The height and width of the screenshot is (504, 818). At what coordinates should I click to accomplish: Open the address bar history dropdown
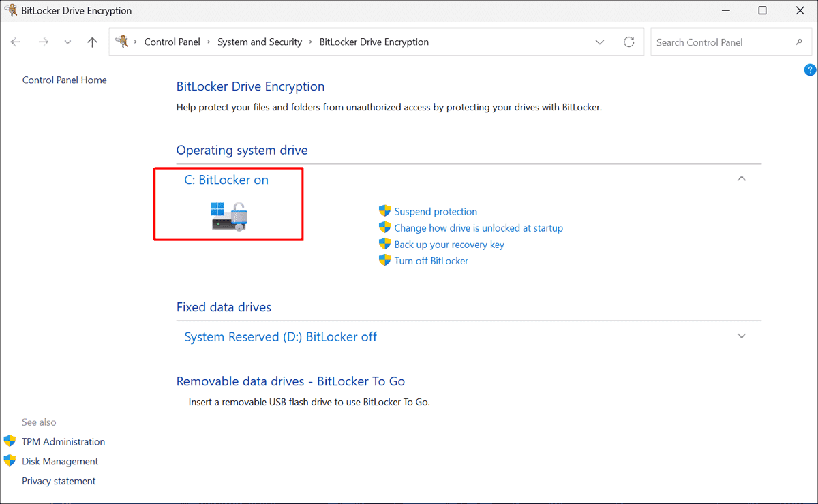(x=599, y=42)
